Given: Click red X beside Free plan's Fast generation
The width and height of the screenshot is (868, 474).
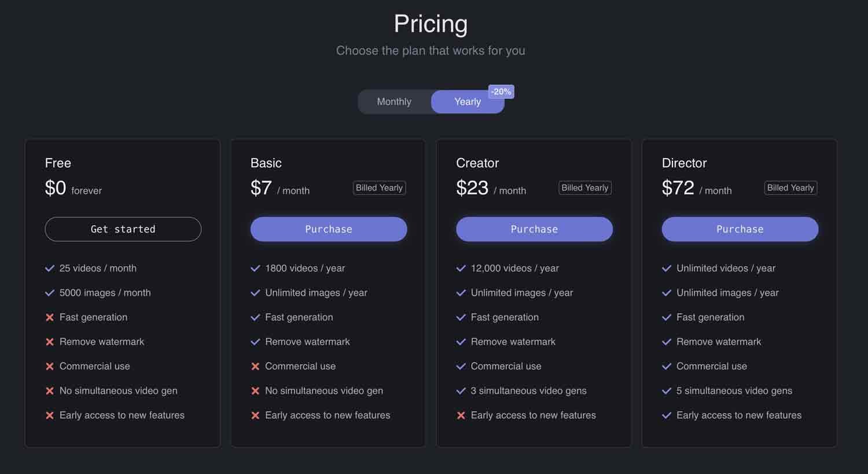Looking at the screenshot, I should click(50, 318).
